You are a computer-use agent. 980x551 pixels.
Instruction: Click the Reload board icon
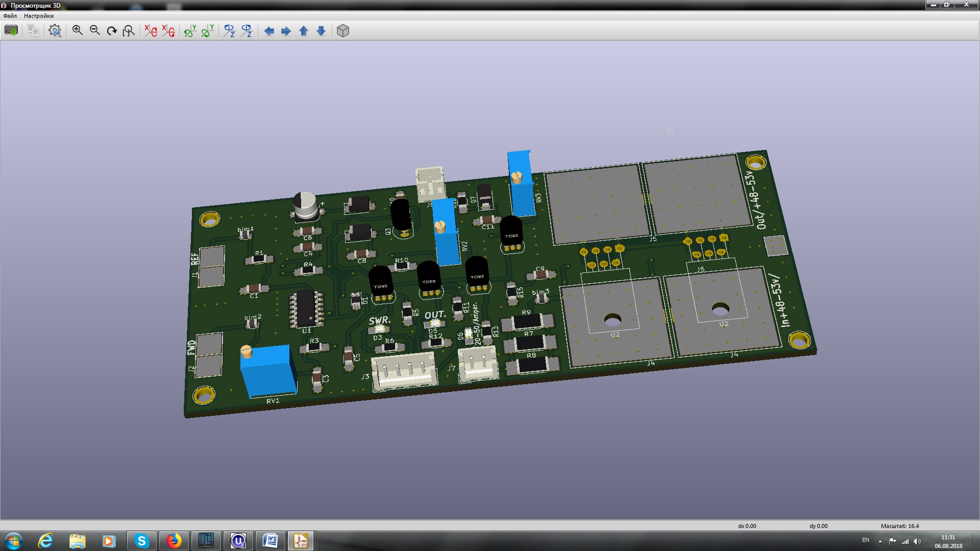(x=11, y=31)
